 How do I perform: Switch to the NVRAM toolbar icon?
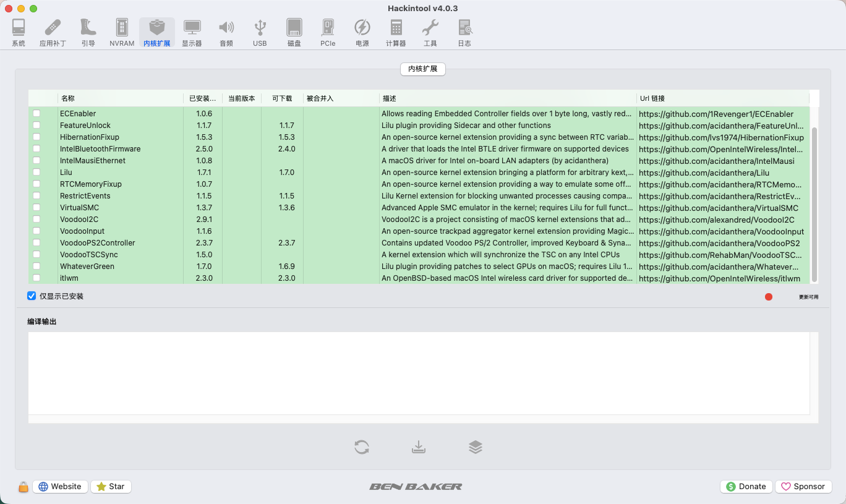(122, 33)
